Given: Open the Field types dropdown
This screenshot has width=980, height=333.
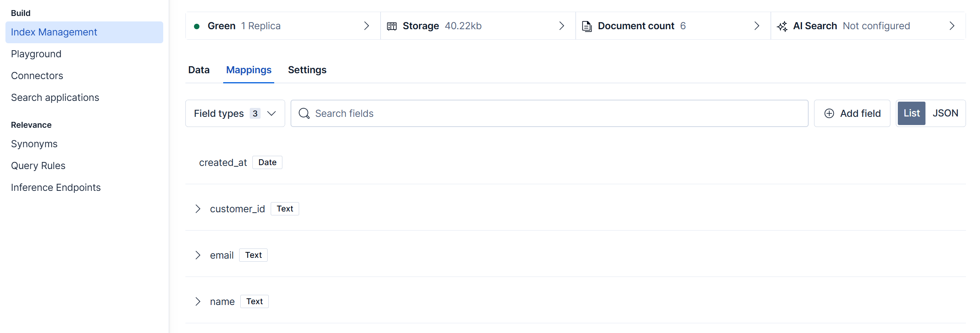Looking at the screenshot, I should click(234, 113).
